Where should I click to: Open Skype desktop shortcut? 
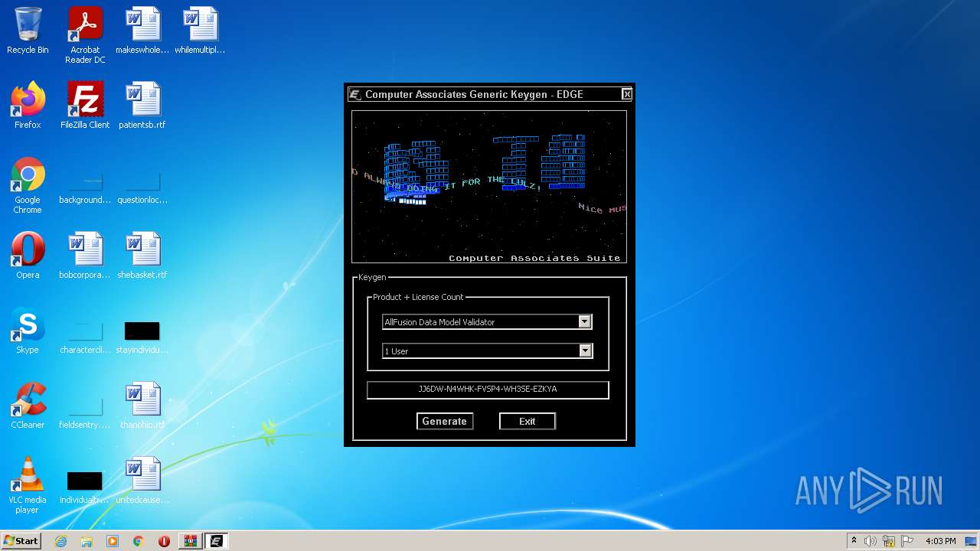(x=28, y=331)
